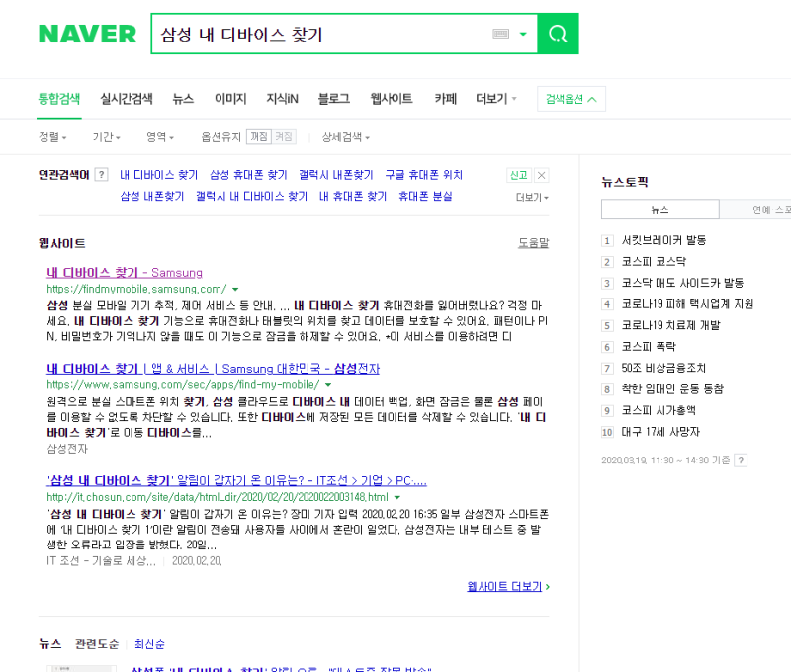Click the 연관검색어 help question icon
Screen dimensions: 791x672
102,175
